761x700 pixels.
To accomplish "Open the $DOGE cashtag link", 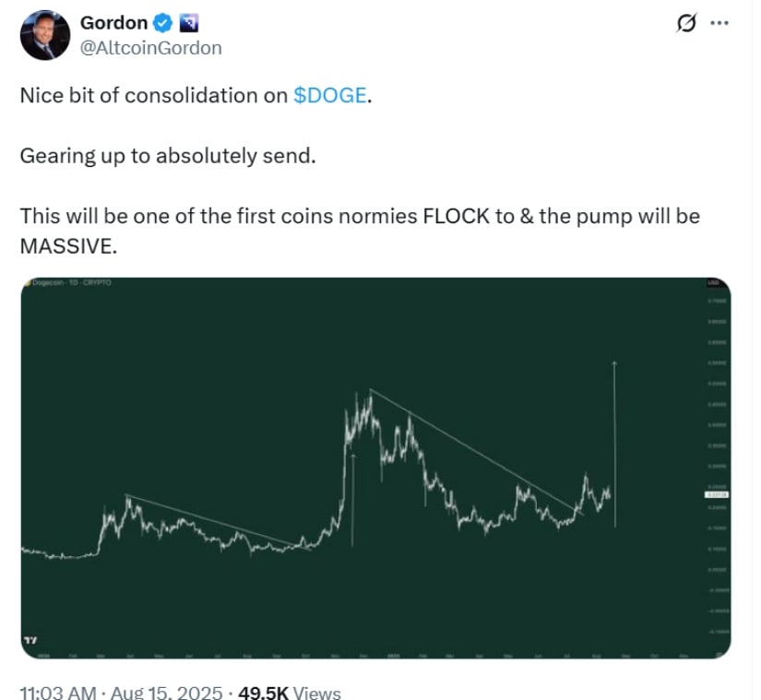I will click(x=330, y=95).
